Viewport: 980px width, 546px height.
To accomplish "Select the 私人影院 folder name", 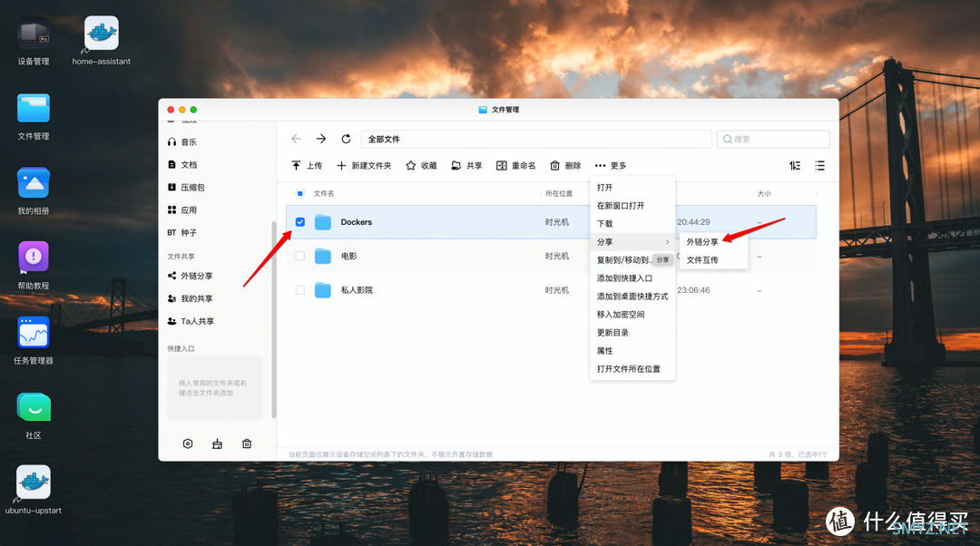I will point(357,290).
